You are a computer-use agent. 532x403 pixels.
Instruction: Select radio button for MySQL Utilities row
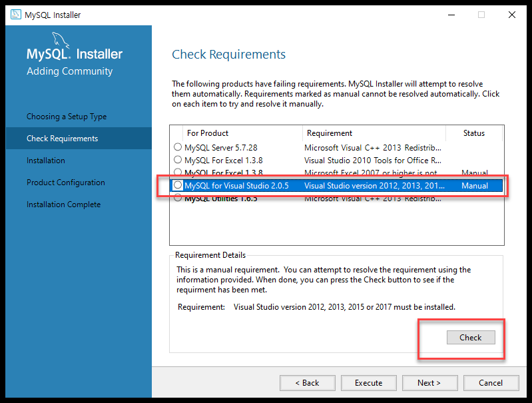[x=178, y=198]
